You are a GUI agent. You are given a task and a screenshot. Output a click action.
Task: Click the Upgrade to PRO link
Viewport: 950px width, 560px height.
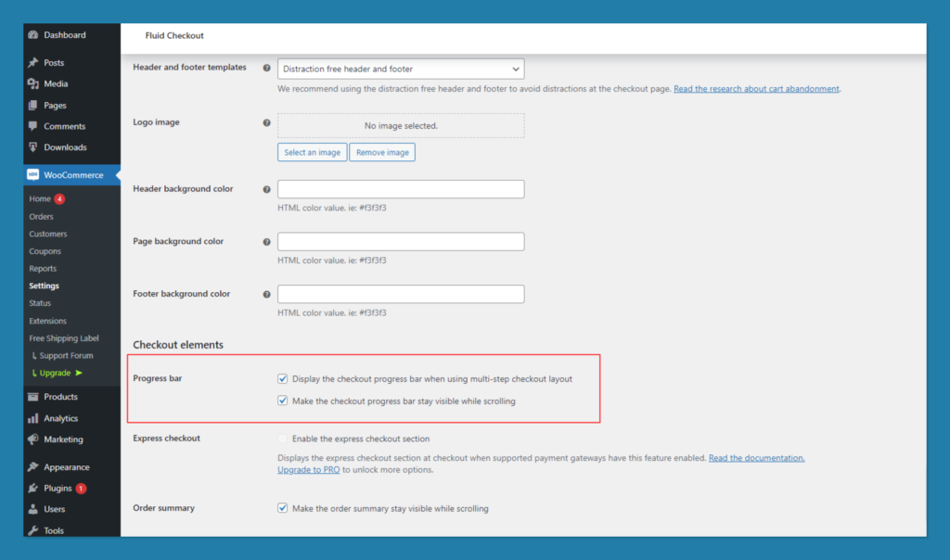click(x=308, y=470)
